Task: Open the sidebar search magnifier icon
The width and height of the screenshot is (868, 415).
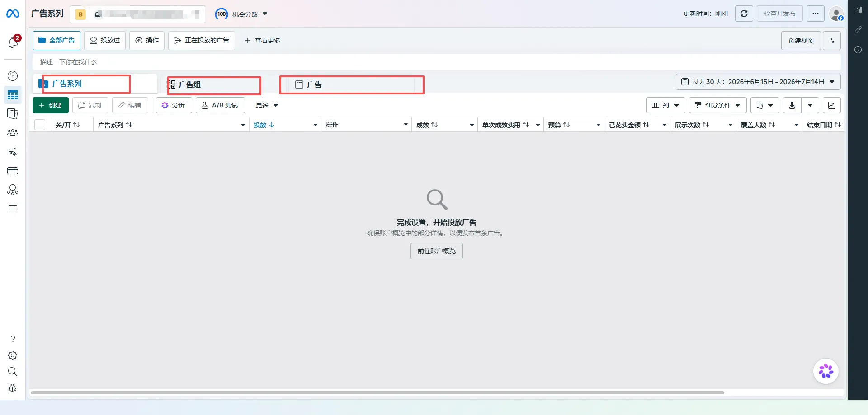Action: [13, 372]
